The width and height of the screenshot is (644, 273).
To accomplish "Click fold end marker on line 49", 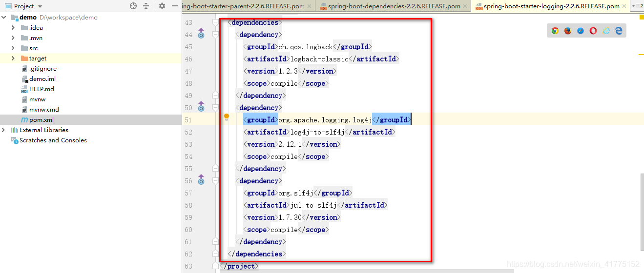I will [x=215, y=96].
